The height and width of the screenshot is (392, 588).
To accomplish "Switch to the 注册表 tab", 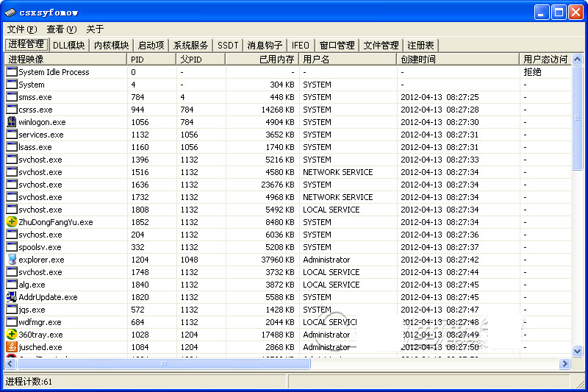I will 420,46.
